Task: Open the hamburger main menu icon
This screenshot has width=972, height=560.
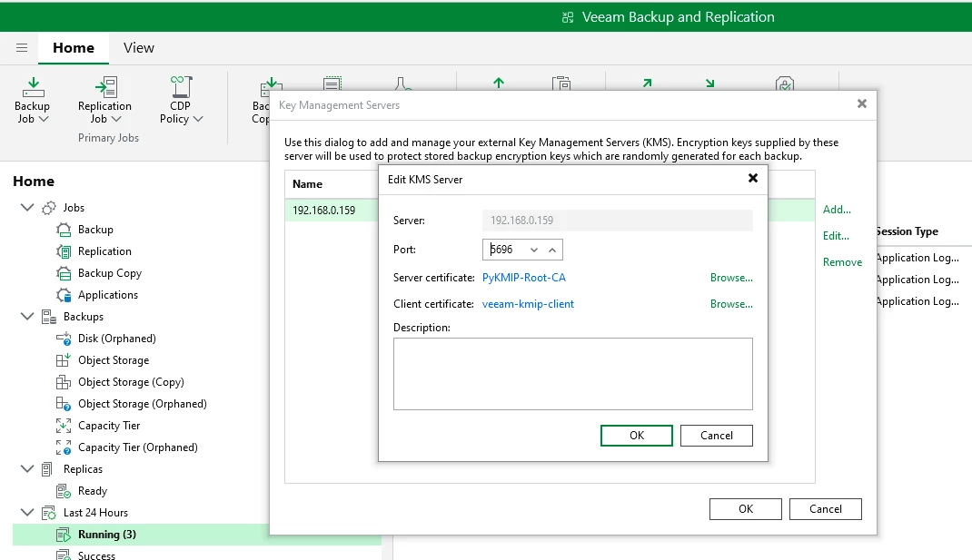Action: coord(22,48)
